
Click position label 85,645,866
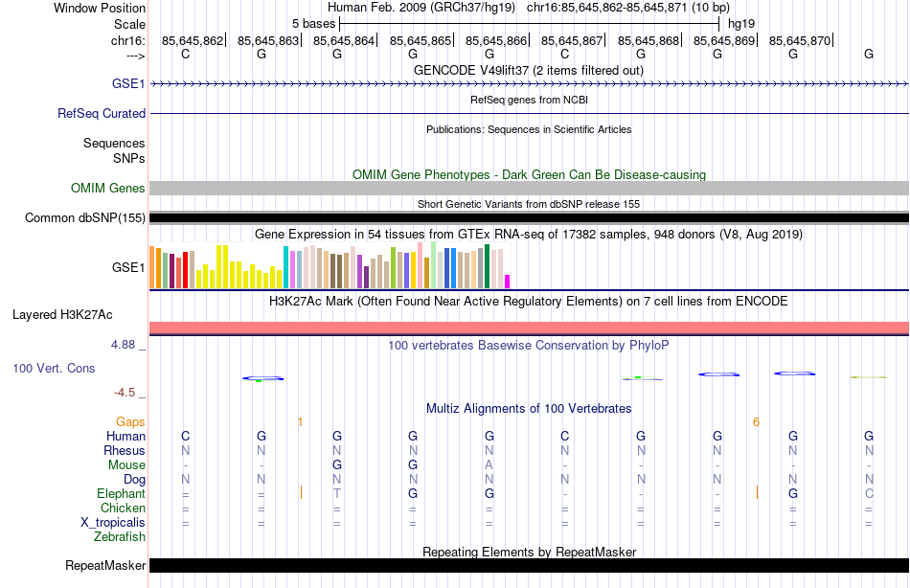(x=496, y=40)
